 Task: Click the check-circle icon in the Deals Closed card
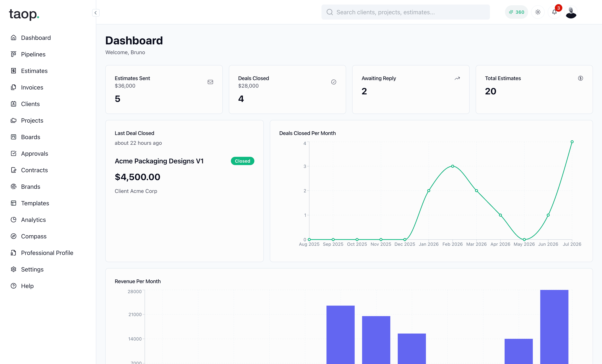pyautogui.click(x=334, y=82)
